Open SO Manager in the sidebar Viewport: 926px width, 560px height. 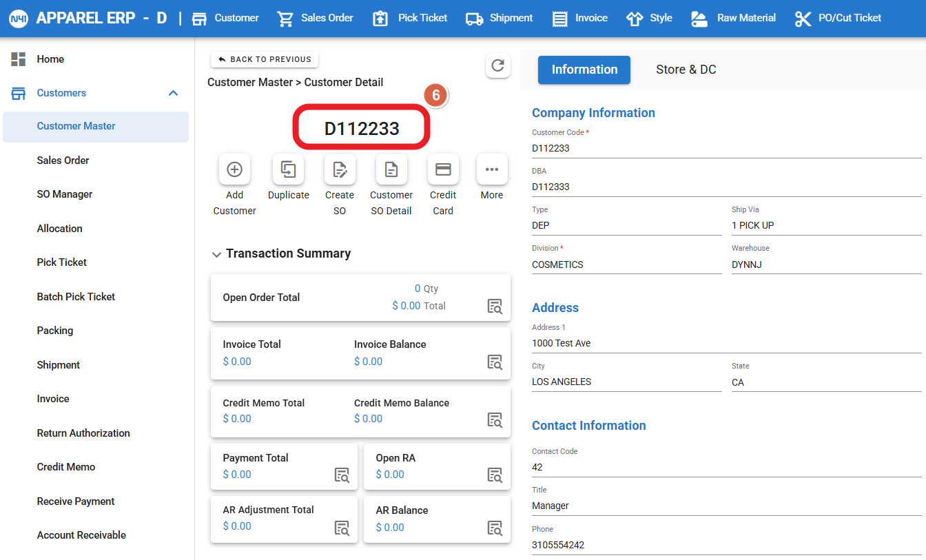pos(65,194)
